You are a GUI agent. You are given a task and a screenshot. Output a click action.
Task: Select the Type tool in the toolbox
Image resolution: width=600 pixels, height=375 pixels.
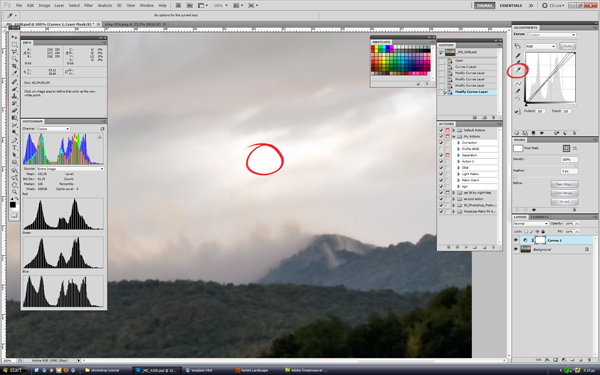tap(14, 148)
